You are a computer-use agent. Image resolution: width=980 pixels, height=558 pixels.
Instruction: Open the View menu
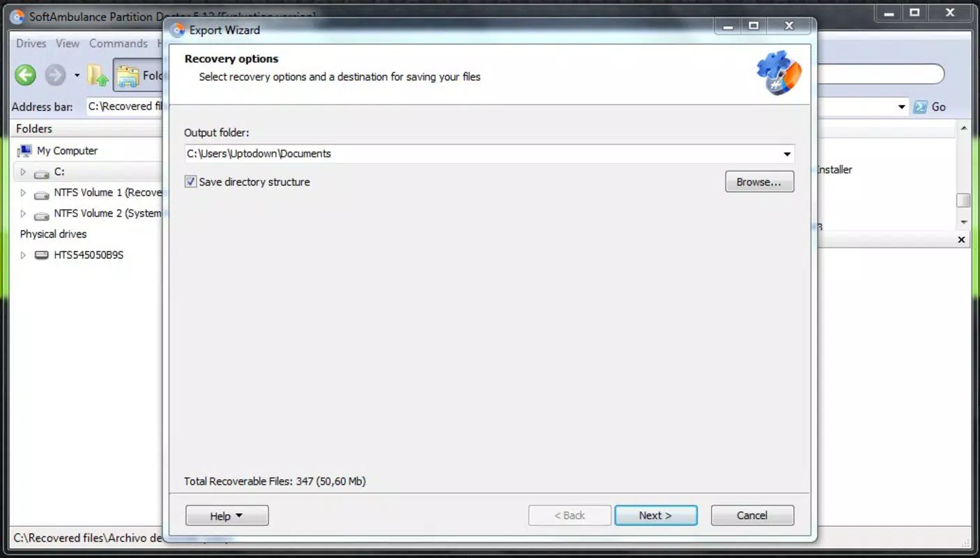point(68,43)
